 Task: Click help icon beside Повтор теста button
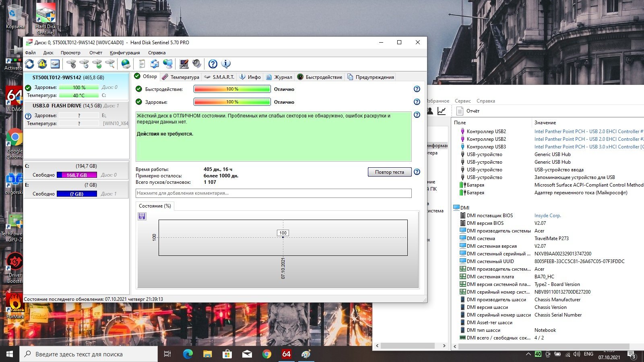[x=417, y=172]
